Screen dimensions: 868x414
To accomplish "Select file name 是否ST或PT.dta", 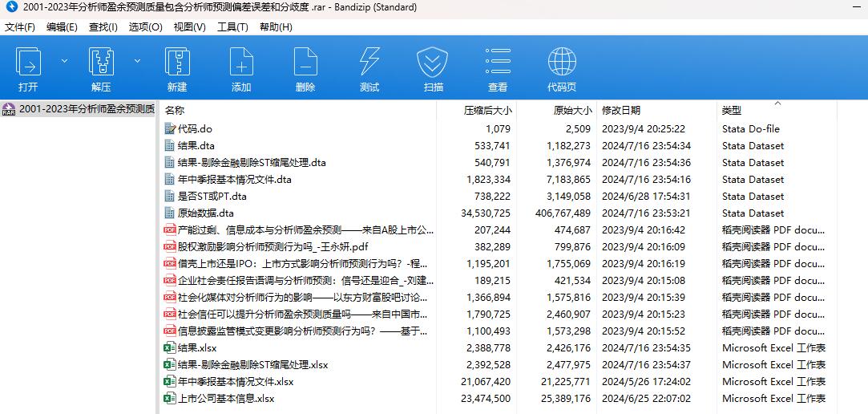I will point(212,197).
